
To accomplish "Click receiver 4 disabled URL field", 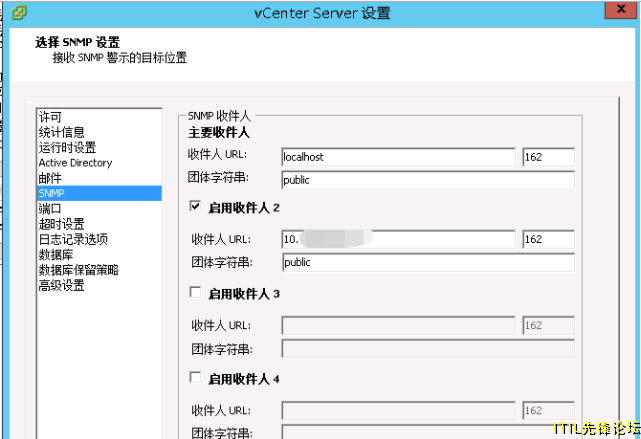I will (x=398, y=411).
